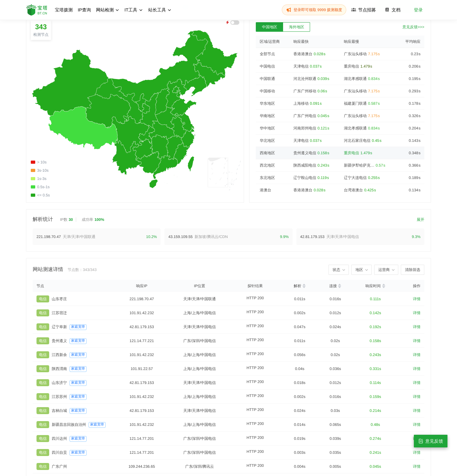Click the <=0.5s legend swatch

(x=33, y=195)
